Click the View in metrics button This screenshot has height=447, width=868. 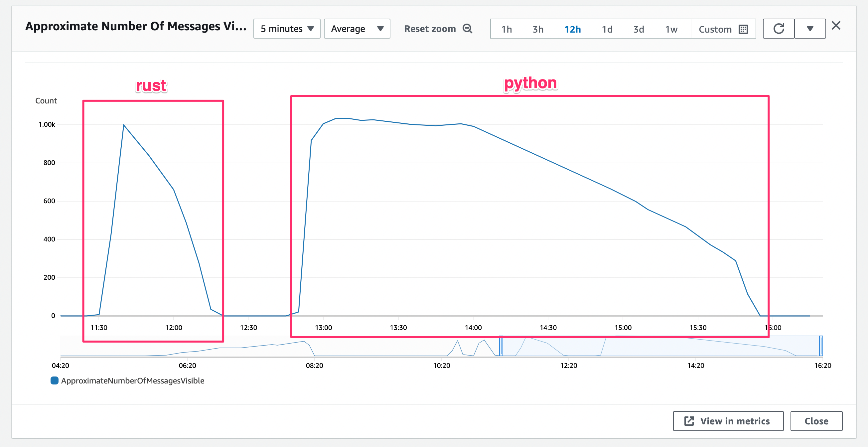(728, 421)
